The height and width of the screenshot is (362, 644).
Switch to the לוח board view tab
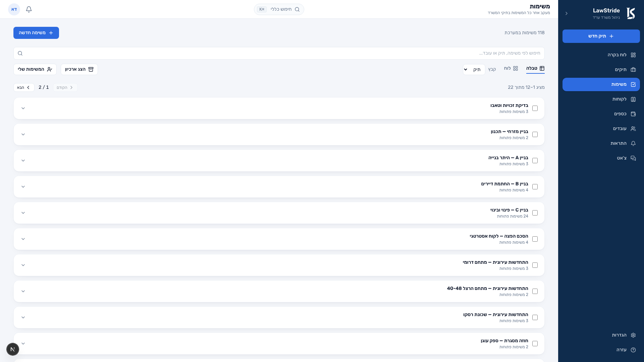pos(511,68)
